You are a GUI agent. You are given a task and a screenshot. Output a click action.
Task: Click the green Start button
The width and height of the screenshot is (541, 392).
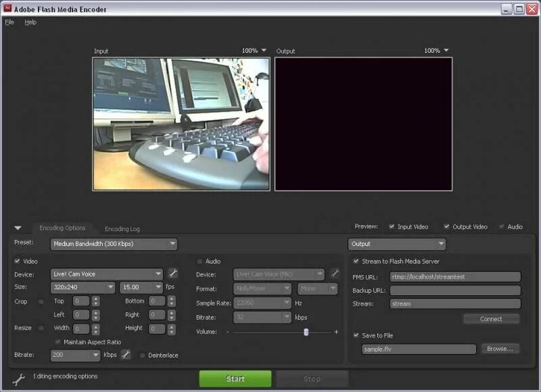point(235,379)
